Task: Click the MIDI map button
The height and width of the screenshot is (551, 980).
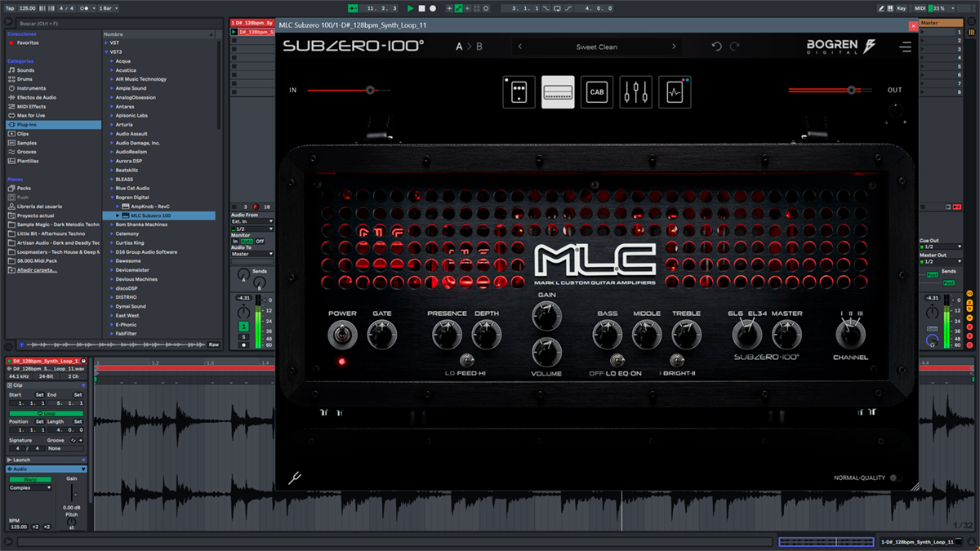Action: coord(922,8)
